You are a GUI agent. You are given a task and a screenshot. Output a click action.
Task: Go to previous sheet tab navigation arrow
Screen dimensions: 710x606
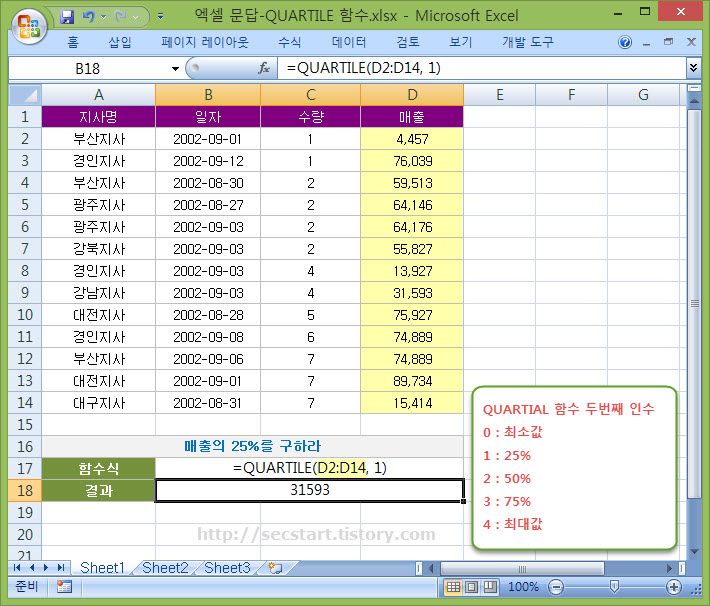click(x=32, y=568)
